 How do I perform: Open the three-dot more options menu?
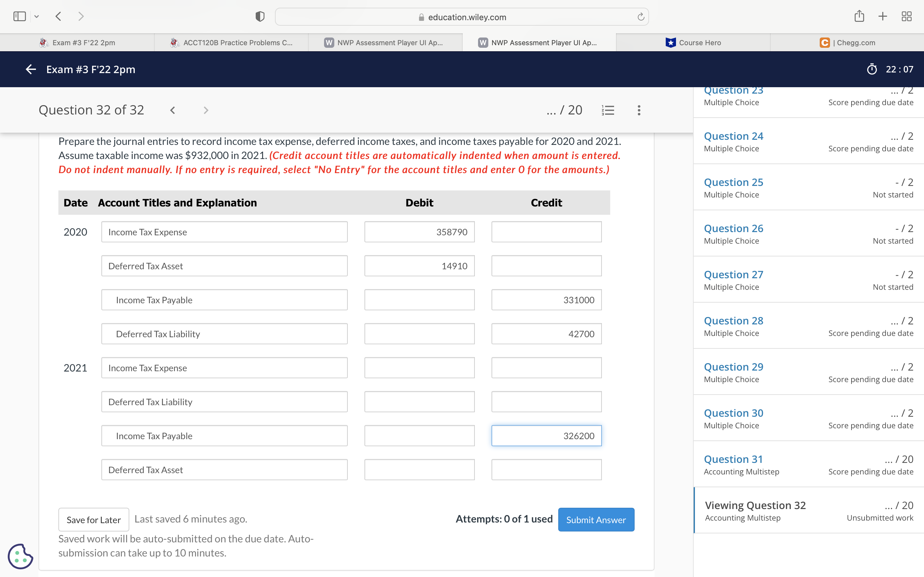pyautogui.click(x=639, y=110)
